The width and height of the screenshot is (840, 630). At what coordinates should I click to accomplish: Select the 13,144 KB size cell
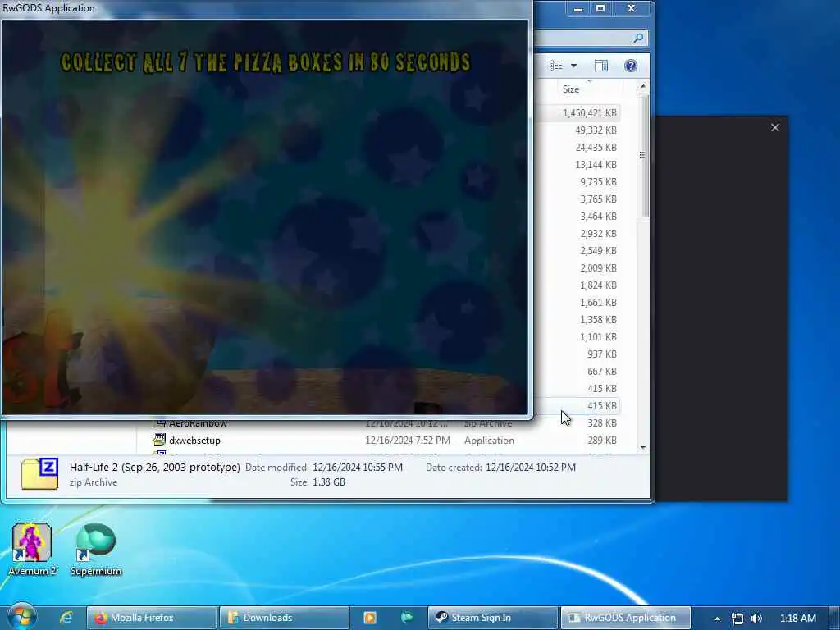(596, 164)
